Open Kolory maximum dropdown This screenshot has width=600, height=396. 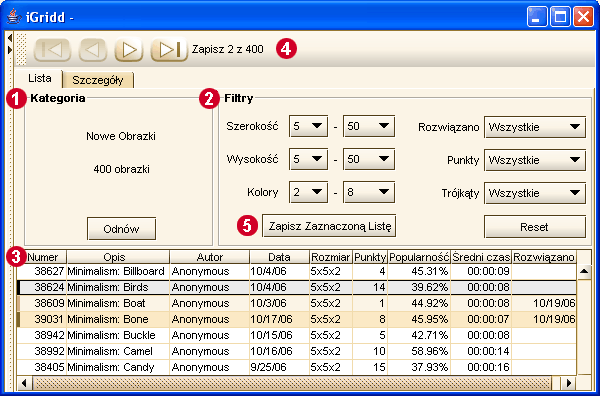[x=369, y=192]
